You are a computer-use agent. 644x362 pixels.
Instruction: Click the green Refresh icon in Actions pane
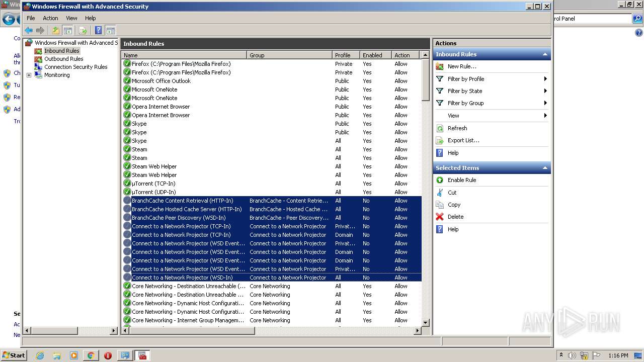pos(440,128)
